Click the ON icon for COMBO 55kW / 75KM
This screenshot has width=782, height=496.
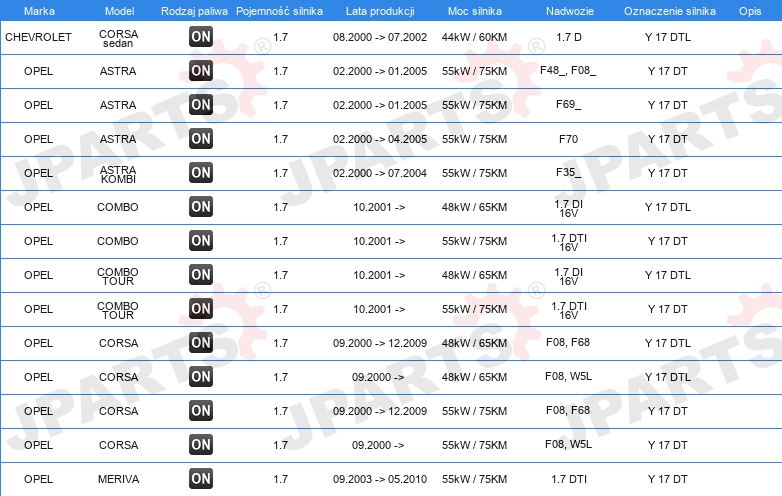(201, 241)
